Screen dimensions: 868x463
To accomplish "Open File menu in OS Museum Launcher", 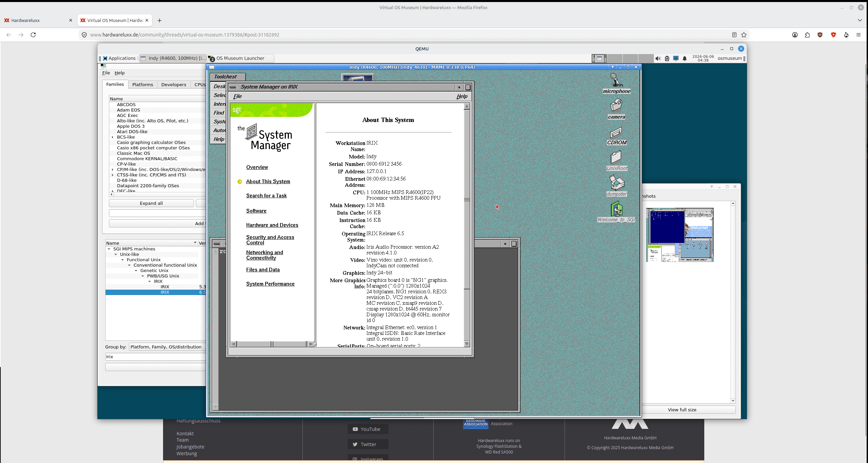I will click(x=106, y=73).
